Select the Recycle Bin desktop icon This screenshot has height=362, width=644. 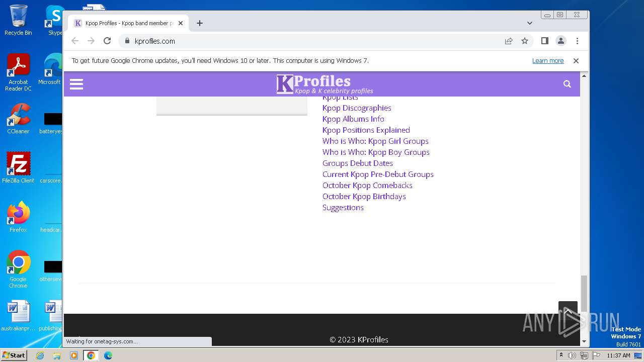pyautogui.click(x=18, y=20)
